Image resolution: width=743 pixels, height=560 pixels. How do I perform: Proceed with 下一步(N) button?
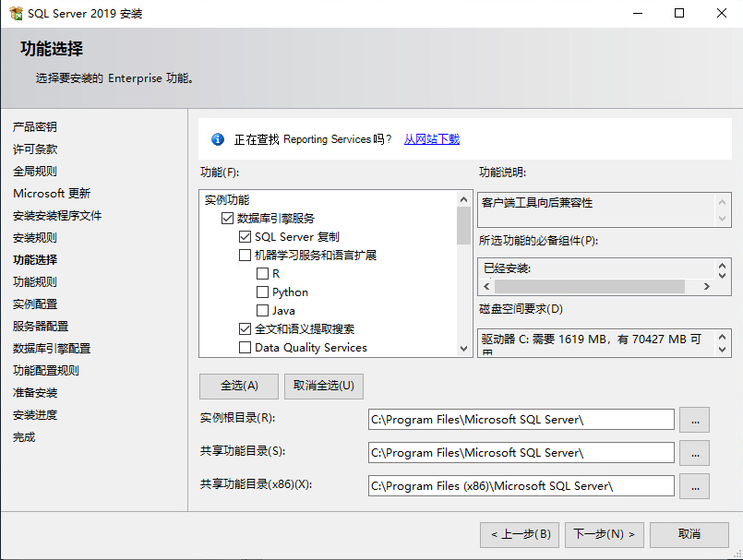(x=605, y=535)
